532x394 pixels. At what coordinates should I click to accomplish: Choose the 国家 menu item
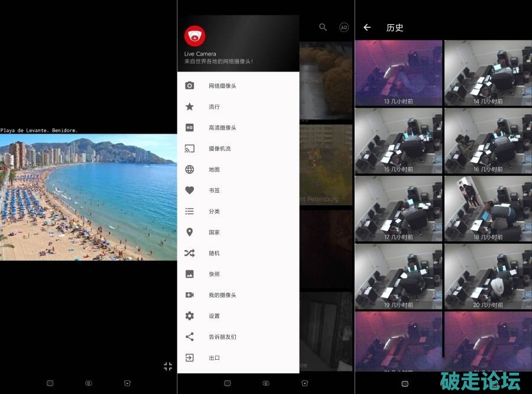pyautogui.click(x=214, y=232)
